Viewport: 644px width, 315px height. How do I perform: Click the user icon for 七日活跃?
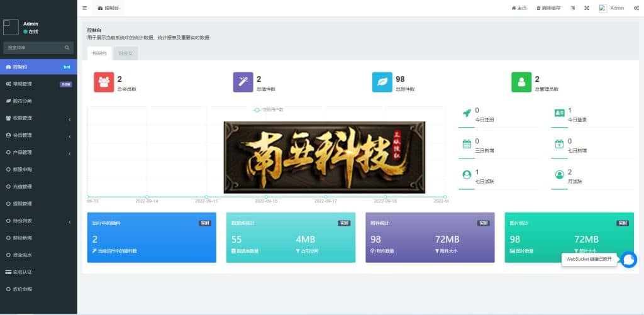(x=467, y=175)
